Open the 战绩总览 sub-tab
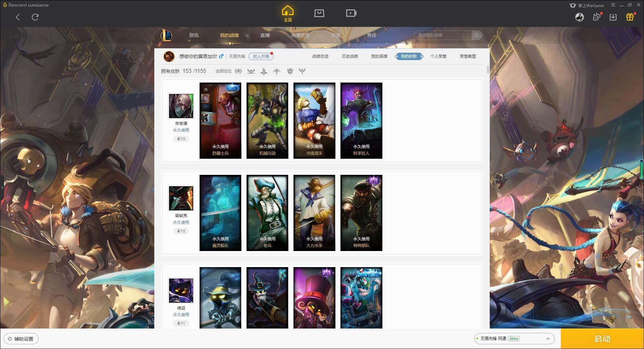644x349 pixels. [320, 56]
